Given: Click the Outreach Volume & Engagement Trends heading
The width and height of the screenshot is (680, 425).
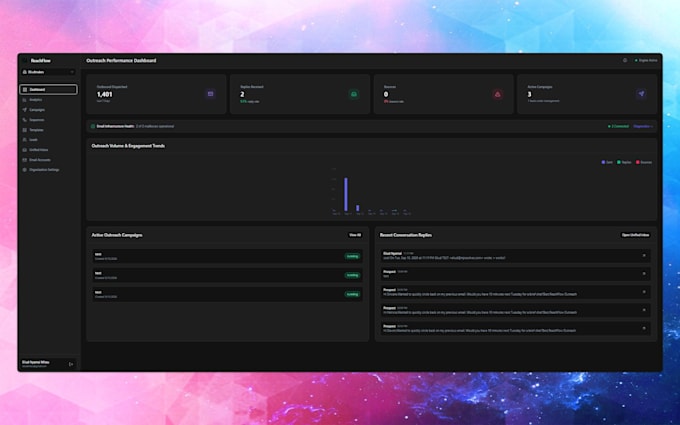Looking at the screenshot, I should coord(128,146).
